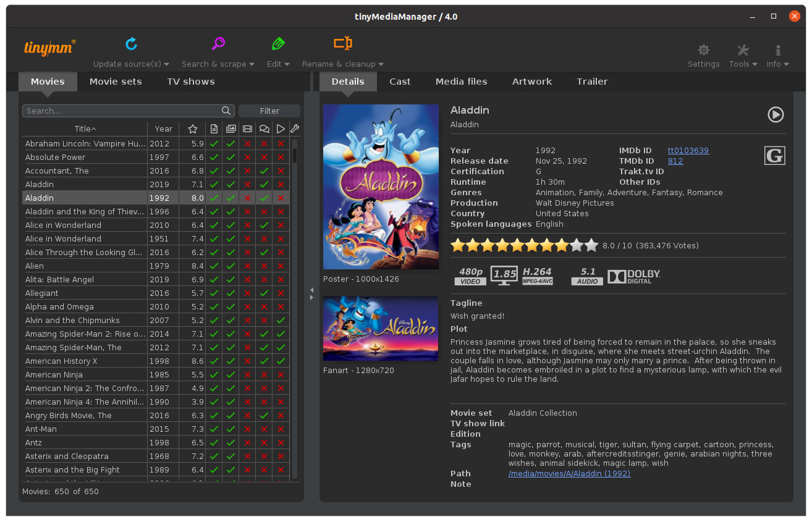The image size is (812, 522).
Task: Click the green Edit pencil icon
Action: coord(277,44)
